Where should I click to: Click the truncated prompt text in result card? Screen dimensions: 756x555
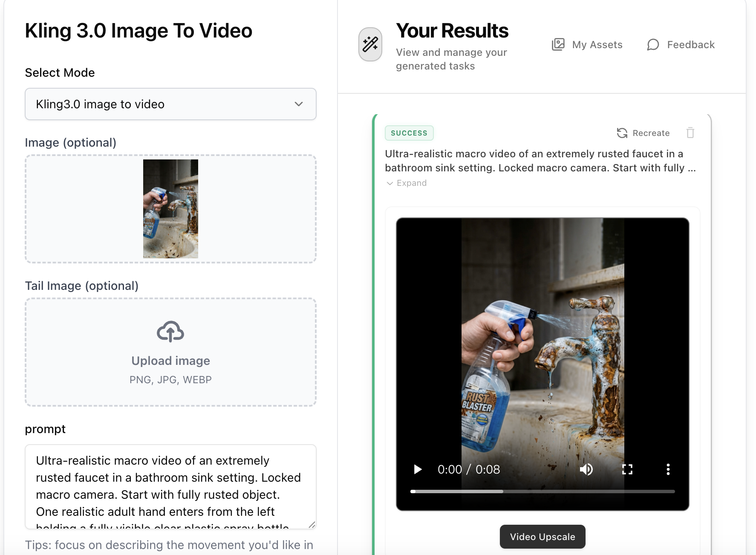pyautogui.click(x=540, y=161)
